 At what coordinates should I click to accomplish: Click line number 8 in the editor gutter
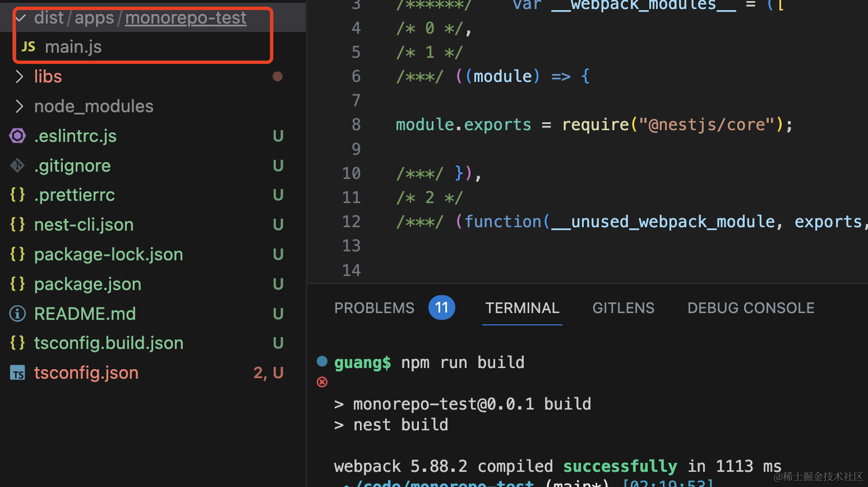(x=356, y=125)
